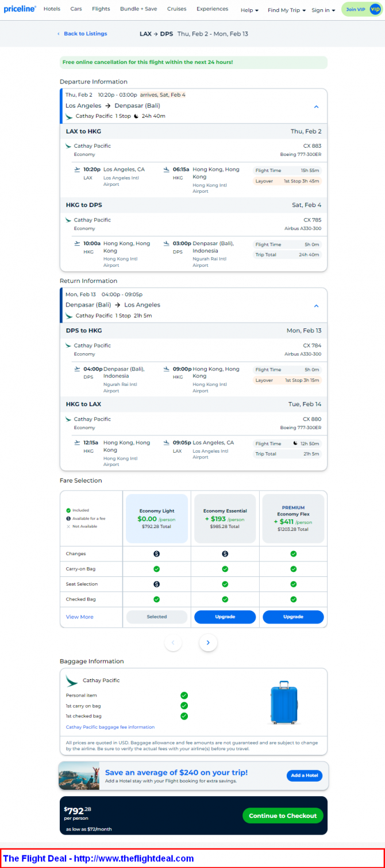The image size is (385, 868).
Task: Collapse the departure flight details chevron
Action: 316,106
